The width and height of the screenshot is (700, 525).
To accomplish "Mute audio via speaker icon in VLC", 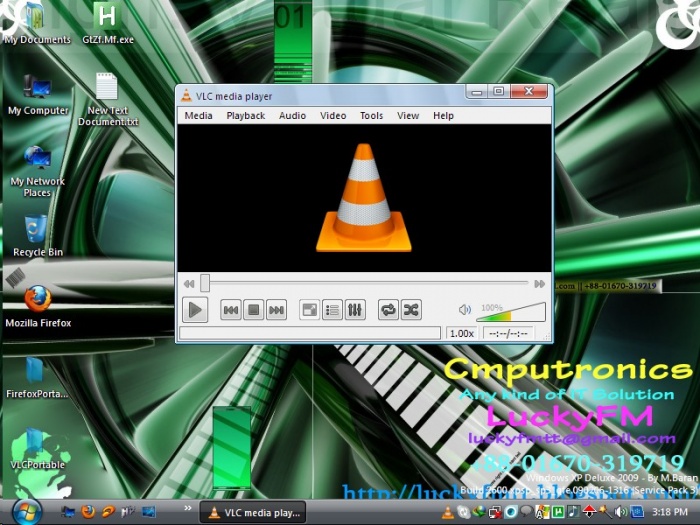I will click(465, 309).
